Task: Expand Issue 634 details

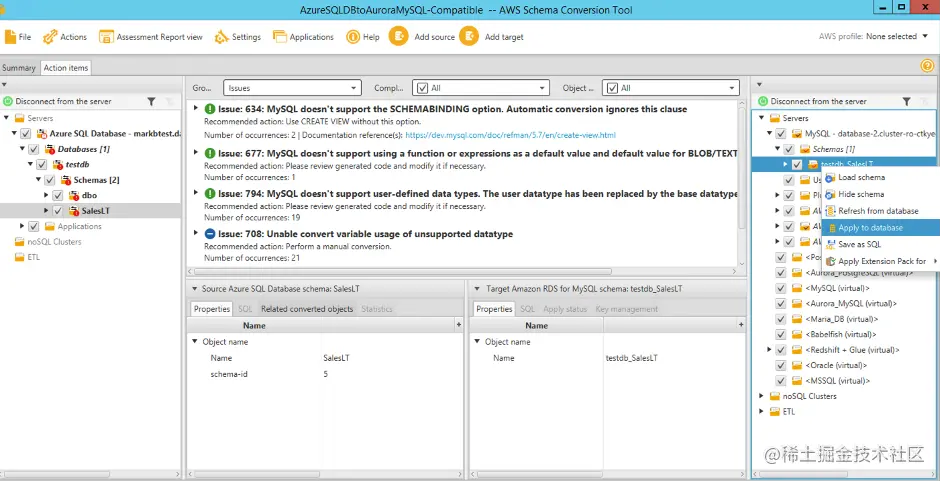Action: point(196,109)
